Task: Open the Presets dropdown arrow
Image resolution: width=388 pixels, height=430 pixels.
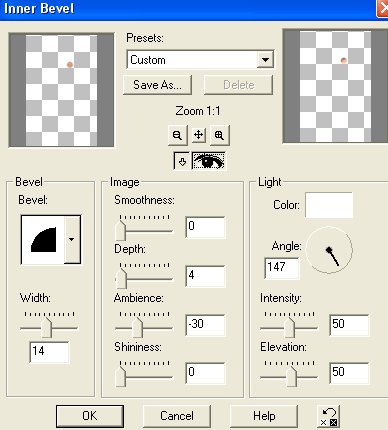Action: (266, 60)
